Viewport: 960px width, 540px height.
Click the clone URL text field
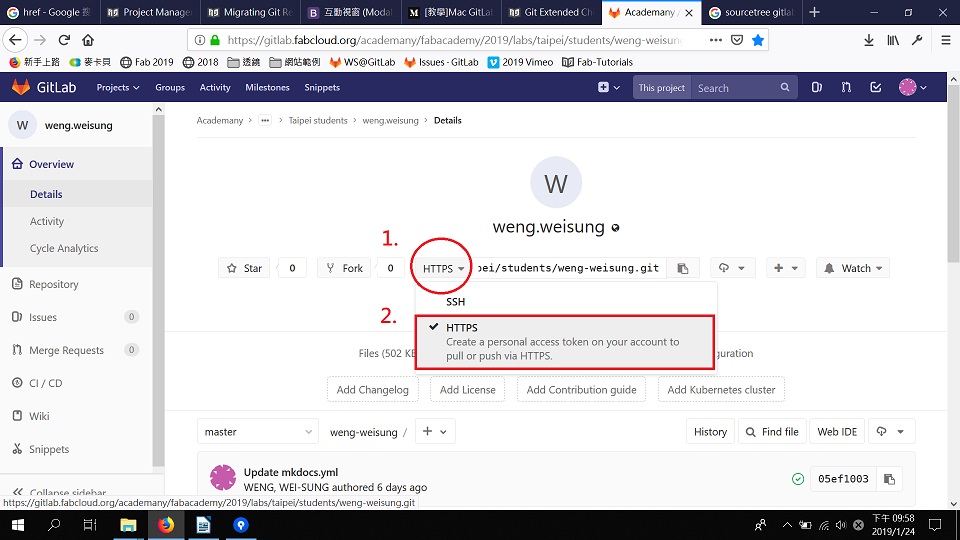568,268
